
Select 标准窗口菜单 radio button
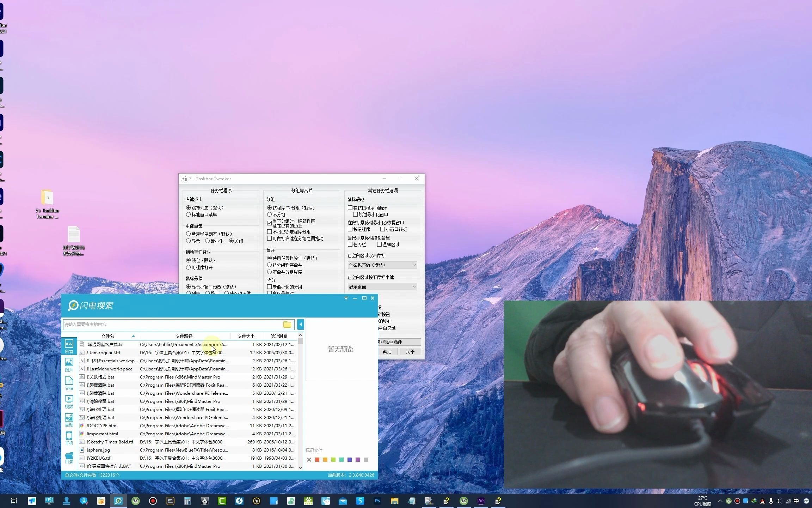[x=188, y=214]
